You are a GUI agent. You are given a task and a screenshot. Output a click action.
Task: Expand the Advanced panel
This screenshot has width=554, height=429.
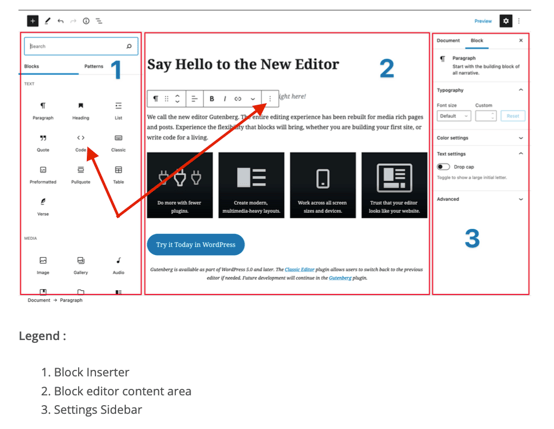[x=480, y=199]
